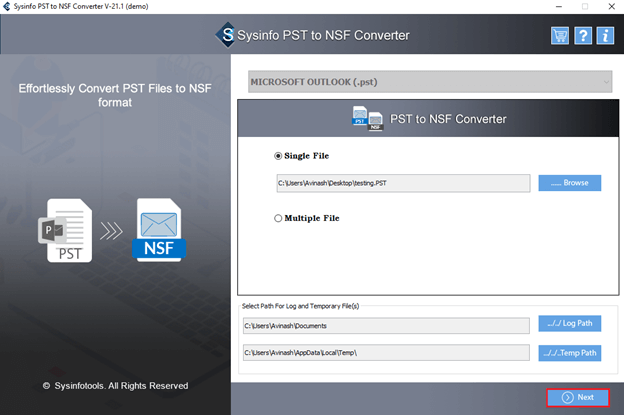The image size is (624, 415).
Task: Open the help question mark icon
Action: point(583,36)
